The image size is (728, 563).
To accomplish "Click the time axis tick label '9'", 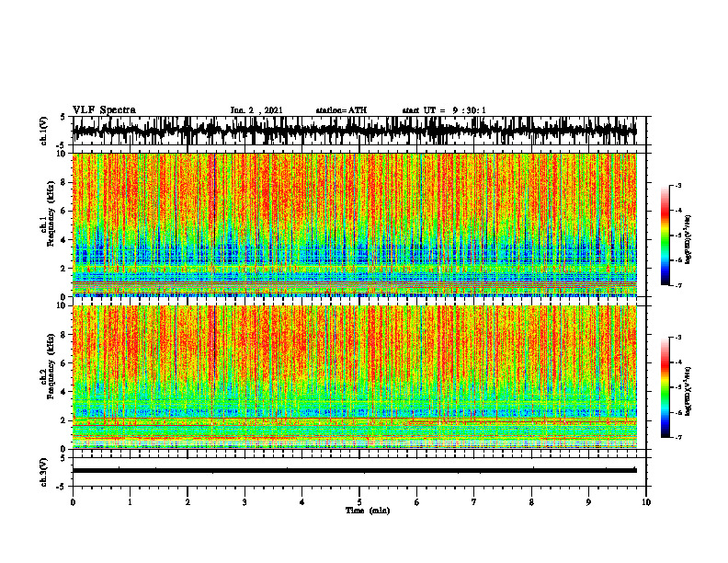I will coord(588,502).
